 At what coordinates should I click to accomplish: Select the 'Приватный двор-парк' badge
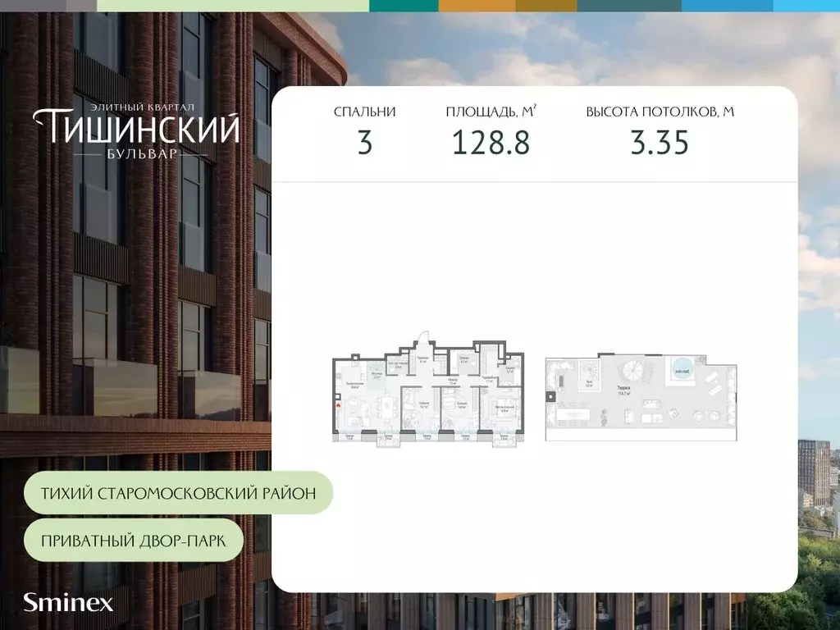click(134, 541)
